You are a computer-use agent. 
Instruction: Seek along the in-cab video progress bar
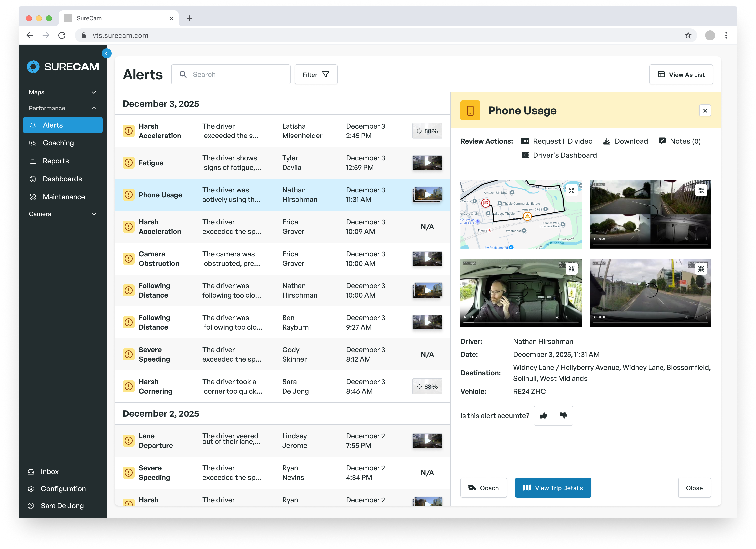(521, 322)
